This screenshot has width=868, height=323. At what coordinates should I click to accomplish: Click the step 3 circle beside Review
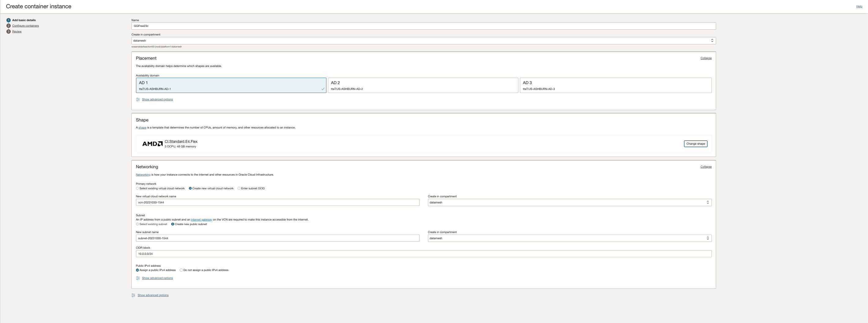9,32
